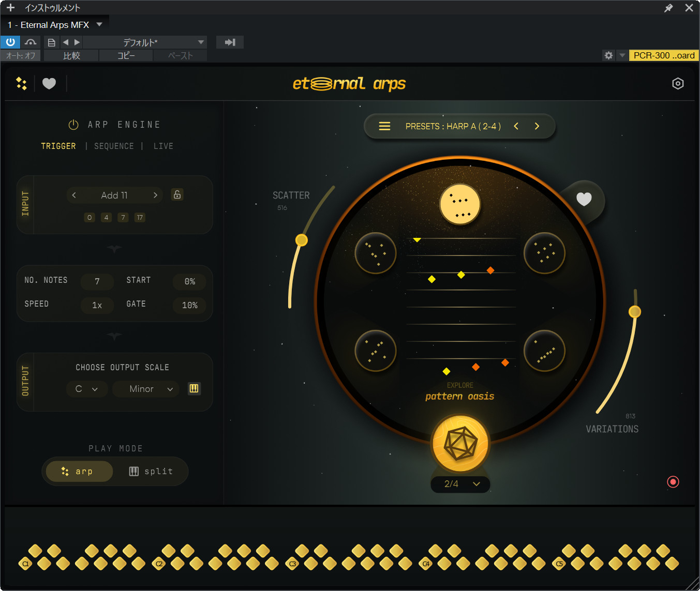Toggle the Arp Engine power button
This screenshot has height=591, width=700.
(x=73, y=125)
